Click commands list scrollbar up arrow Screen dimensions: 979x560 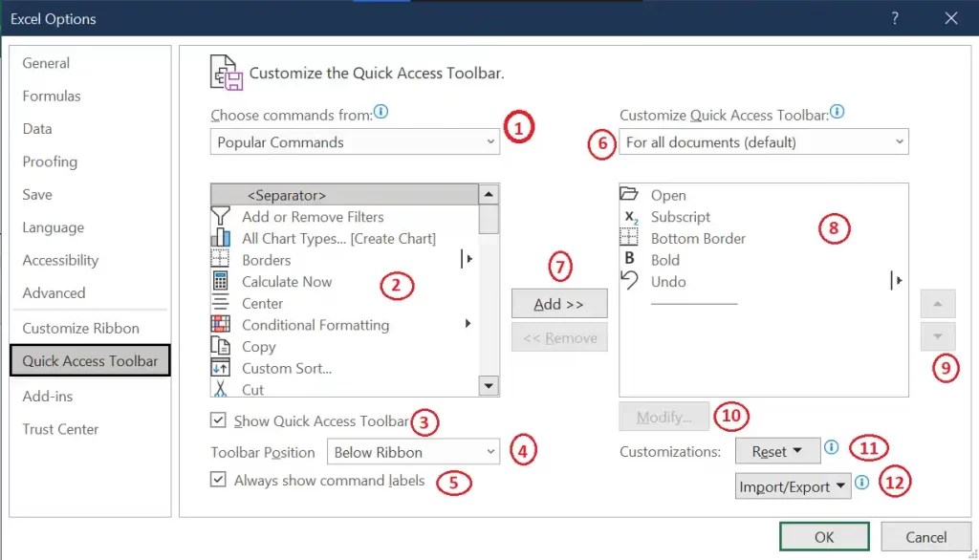(x=489, y=194)
